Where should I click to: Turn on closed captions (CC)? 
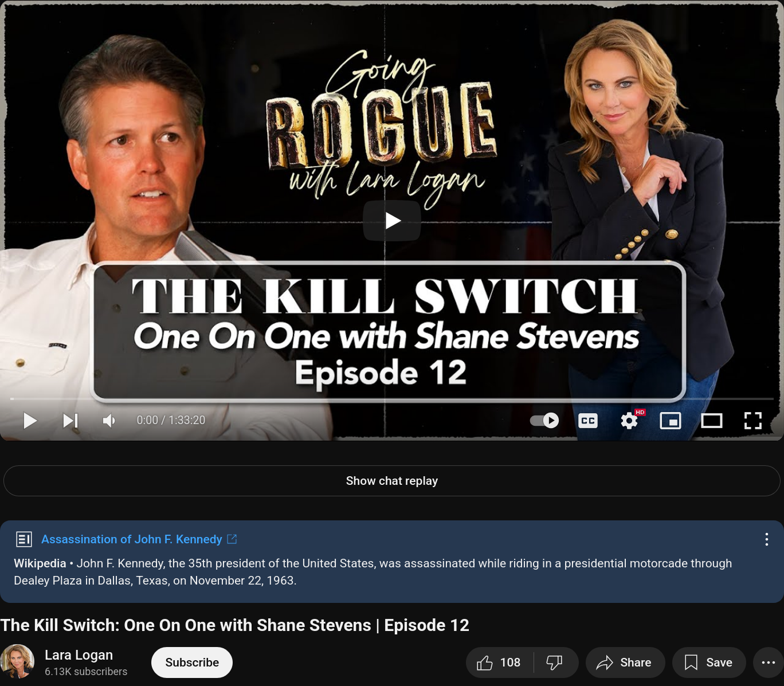[x=588, y=421]
